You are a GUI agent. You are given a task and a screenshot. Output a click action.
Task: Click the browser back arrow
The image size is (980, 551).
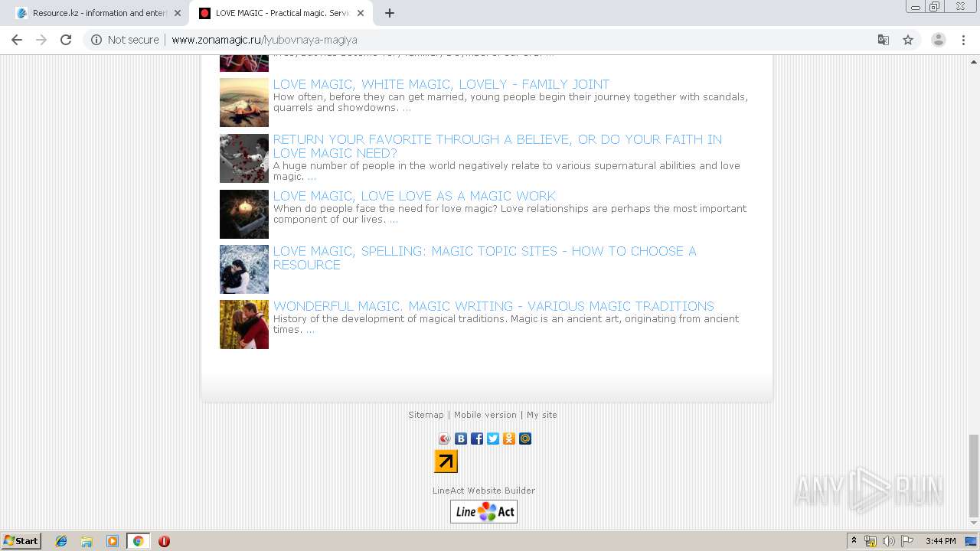click(17, 40)
